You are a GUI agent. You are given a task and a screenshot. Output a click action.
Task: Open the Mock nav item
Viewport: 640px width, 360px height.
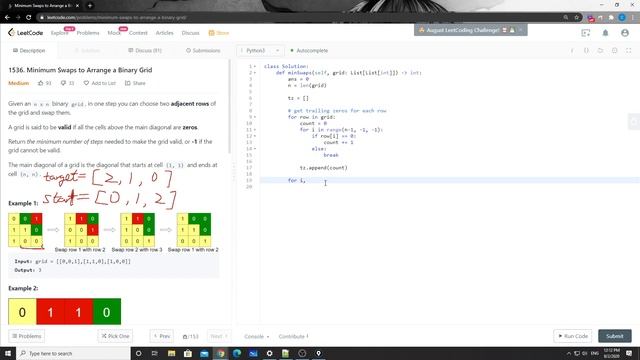pos(114,33)
